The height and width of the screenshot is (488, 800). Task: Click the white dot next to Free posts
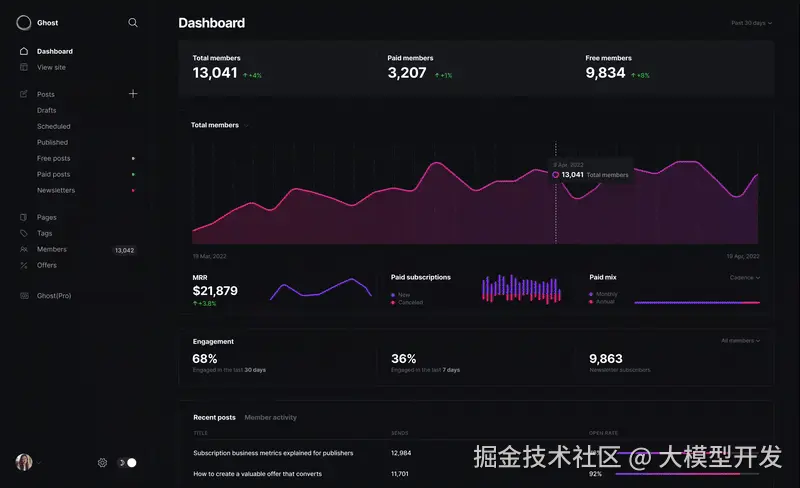pyautogui.click(x=133, y=158)
